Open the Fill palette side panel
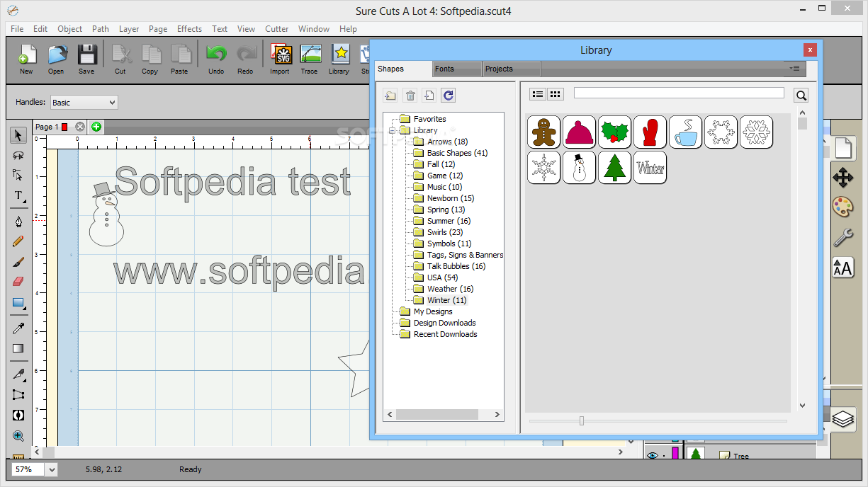 tap(842, 207)
